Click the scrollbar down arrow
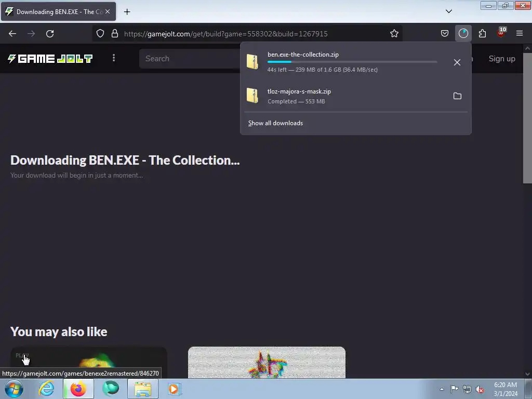Screen dimensions: 532x399 click(527, 374)
